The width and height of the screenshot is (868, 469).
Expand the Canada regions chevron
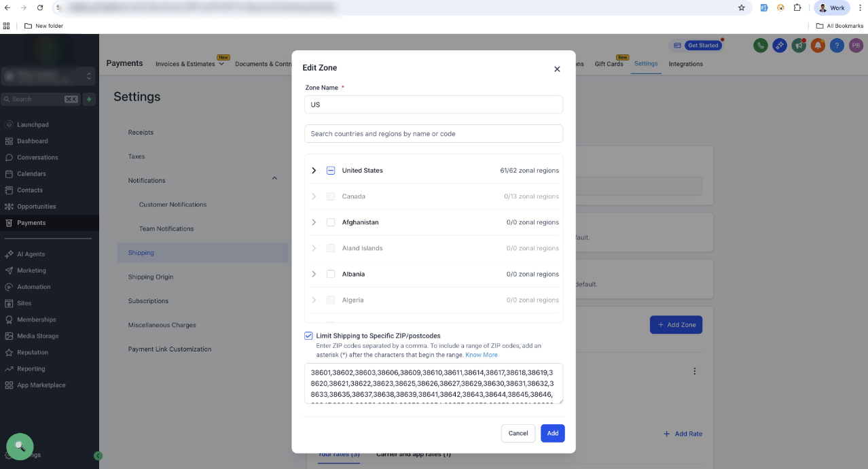point(314,196)
